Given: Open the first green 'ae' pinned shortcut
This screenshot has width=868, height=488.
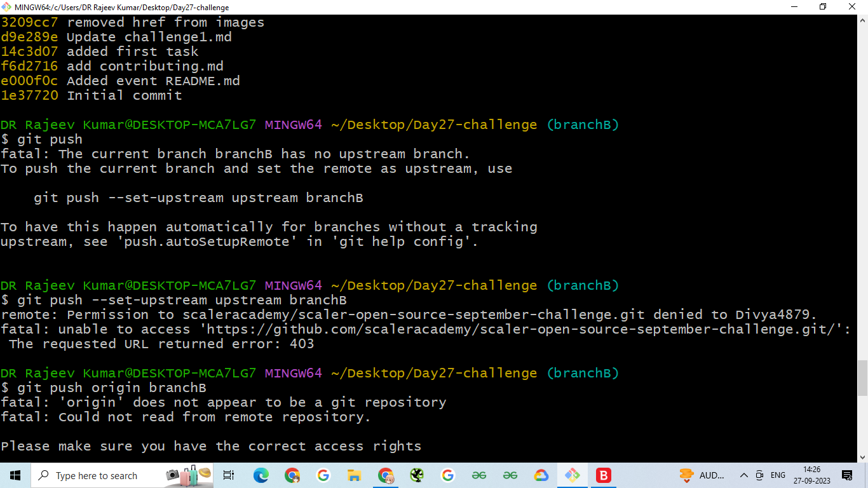Looking at the screenshot, I should (x=479, y=475).
